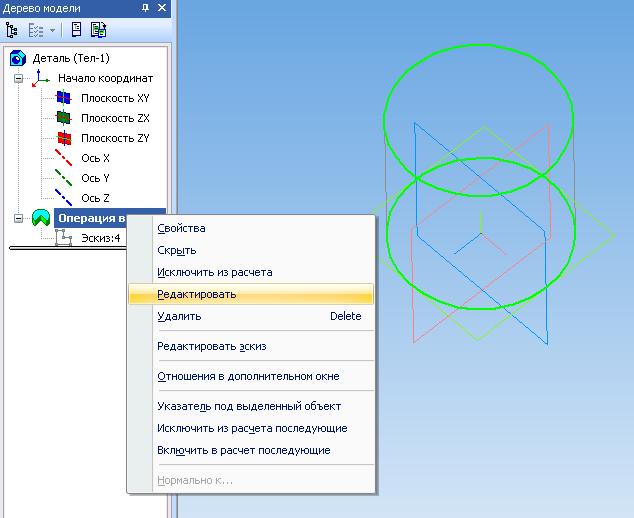Click the green documents relations toolbar icon
Screen dimensions: 634x518
click(x=99, y=30)
